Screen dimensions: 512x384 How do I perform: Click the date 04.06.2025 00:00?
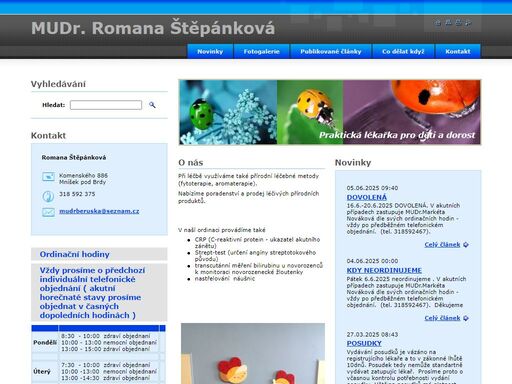pos(372,261)
